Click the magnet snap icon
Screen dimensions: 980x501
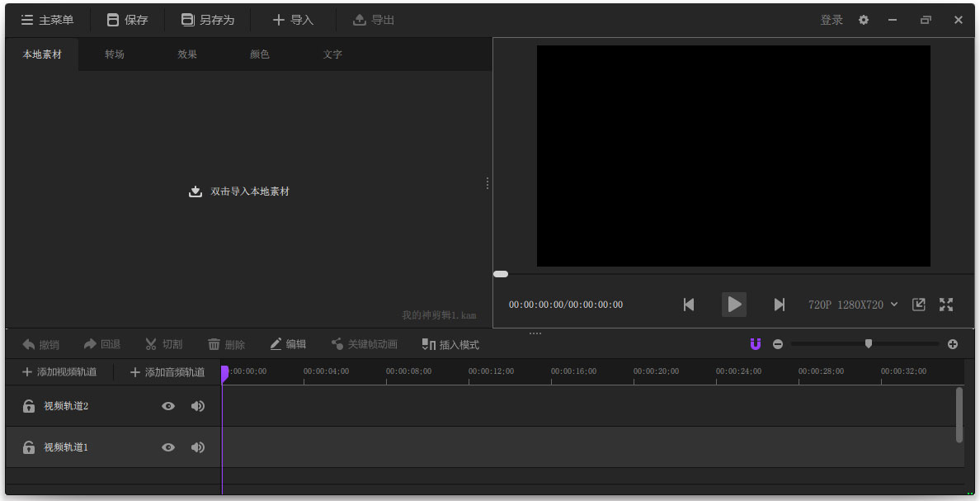[x=755, y=344]
